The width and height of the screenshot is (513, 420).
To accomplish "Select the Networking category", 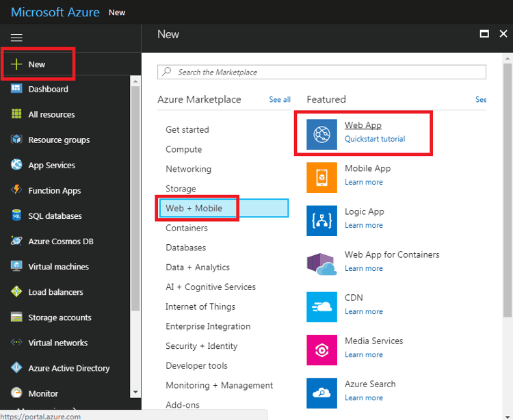I will [189, 169].
